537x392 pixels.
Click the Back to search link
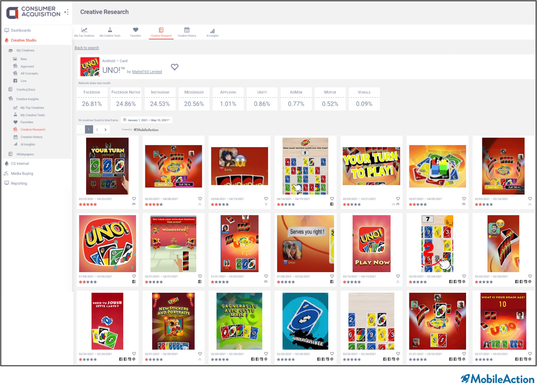87,48
